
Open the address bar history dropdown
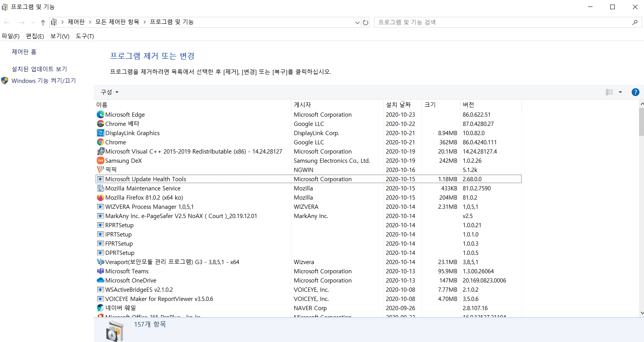(x=358, y=22)
